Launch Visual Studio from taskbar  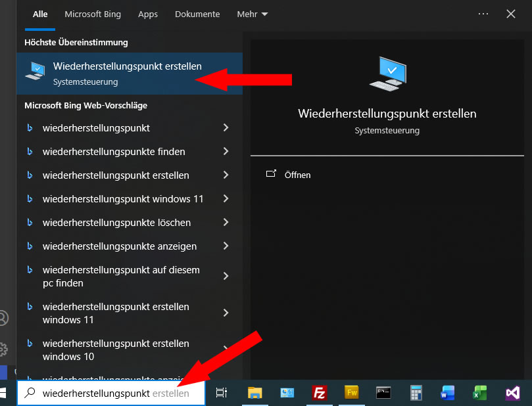point(512,393)
